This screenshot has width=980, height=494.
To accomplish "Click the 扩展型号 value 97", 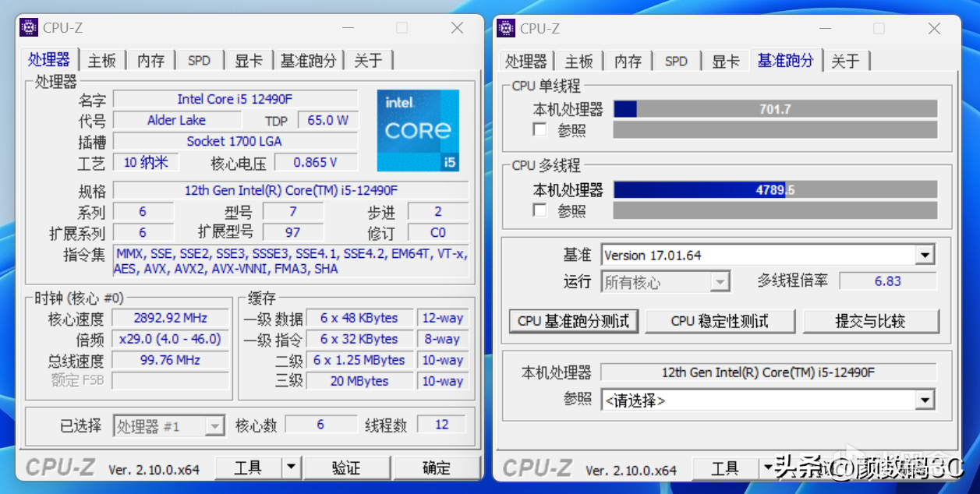I will coord(293,232).
